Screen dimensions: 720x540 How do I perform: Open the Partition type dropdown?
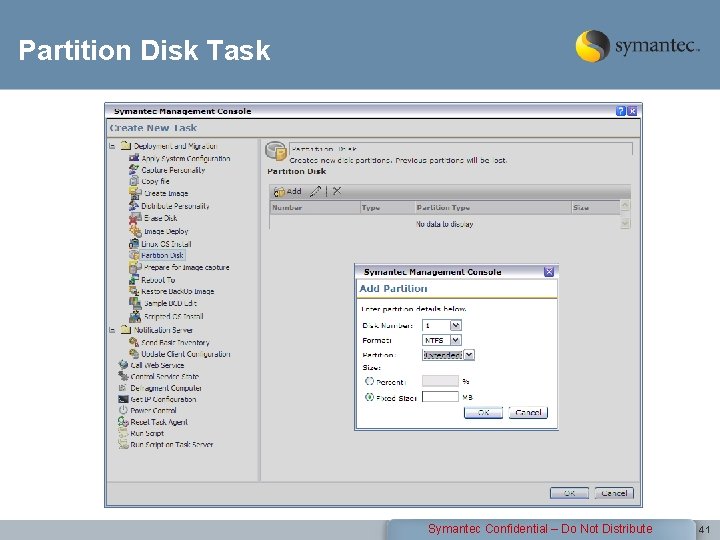[469, 355]
